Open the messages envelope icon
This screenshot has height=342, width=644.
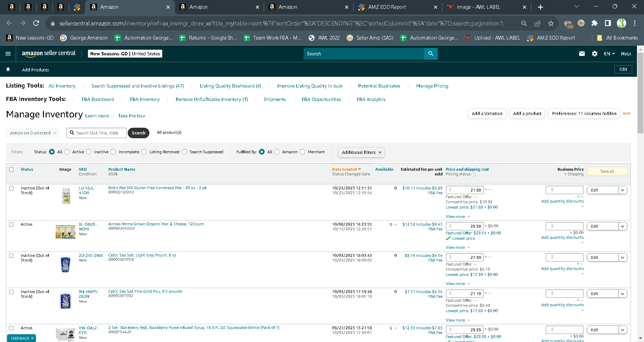(582, 54)
